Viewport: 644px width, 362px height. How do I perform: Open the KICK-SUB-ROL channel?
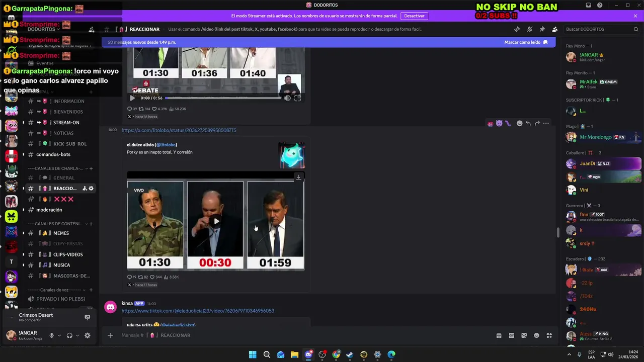coord(60,144)
